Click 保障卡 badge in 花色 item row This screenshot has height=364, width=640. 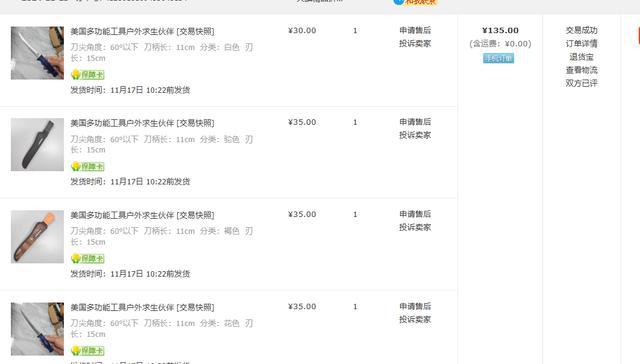[88, 351]
